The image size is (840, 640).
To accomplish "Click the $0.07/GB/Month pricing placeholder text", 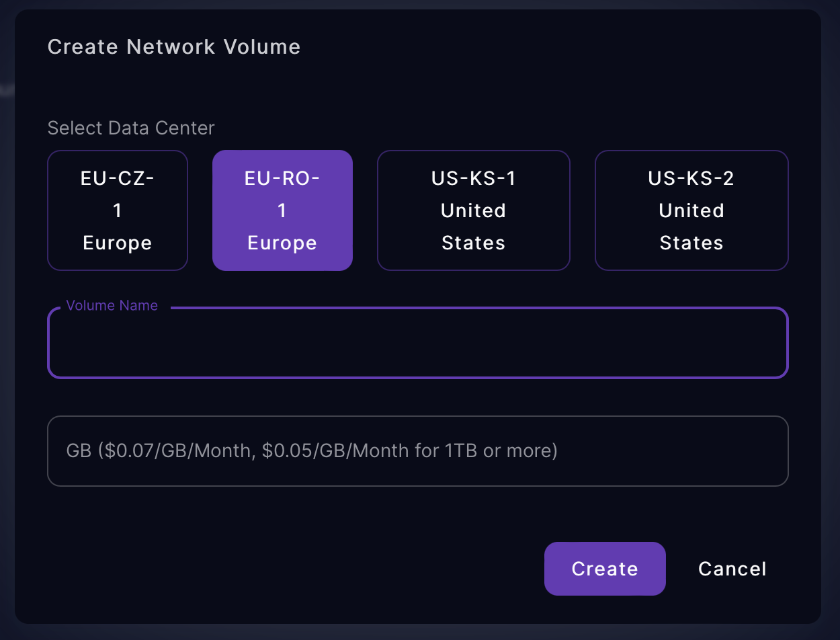I will click(x=312, y=450).
